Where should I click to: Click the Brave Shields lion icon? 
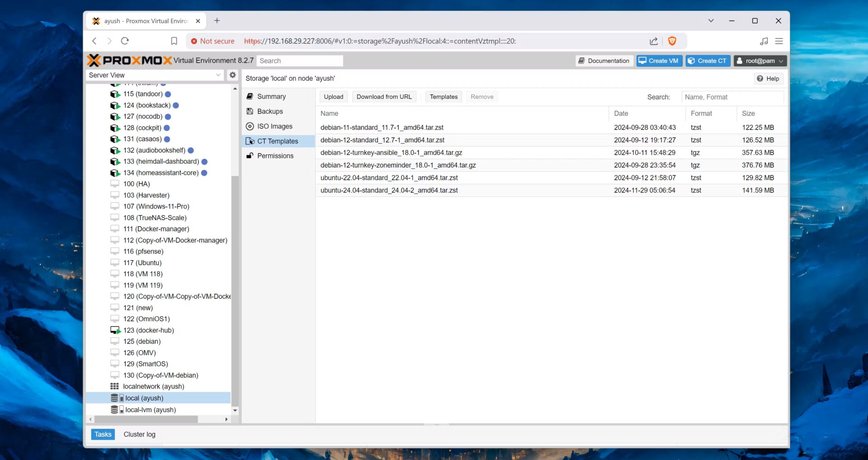672,41
